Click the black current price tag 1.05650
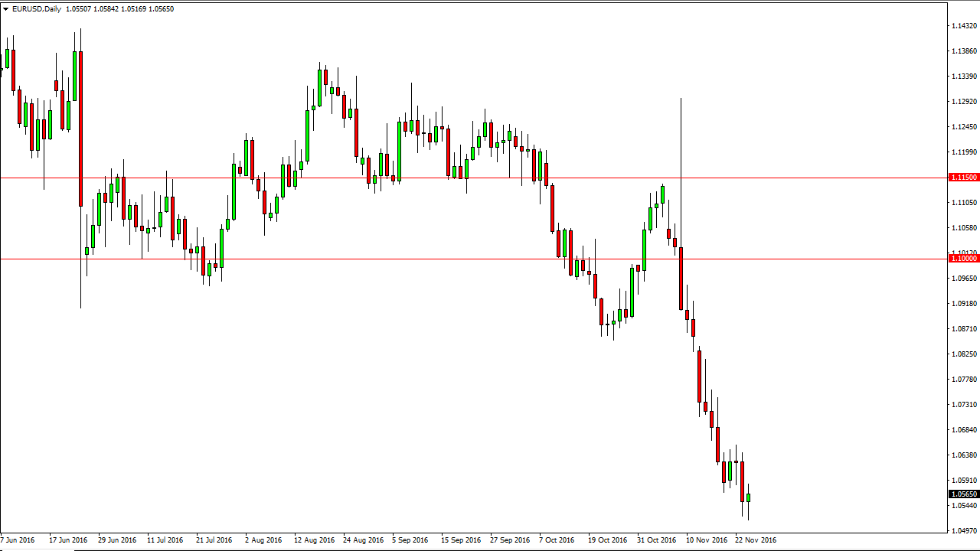The image size is (980, 551). pyautogui.click(x=964, y=494)
